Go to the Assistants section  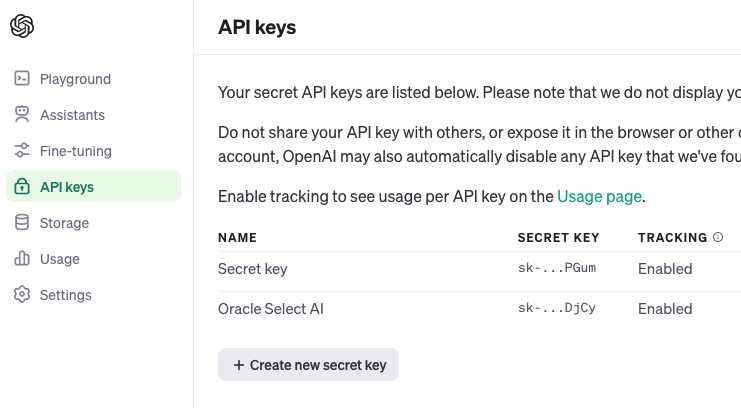click(x=72, y=115)
